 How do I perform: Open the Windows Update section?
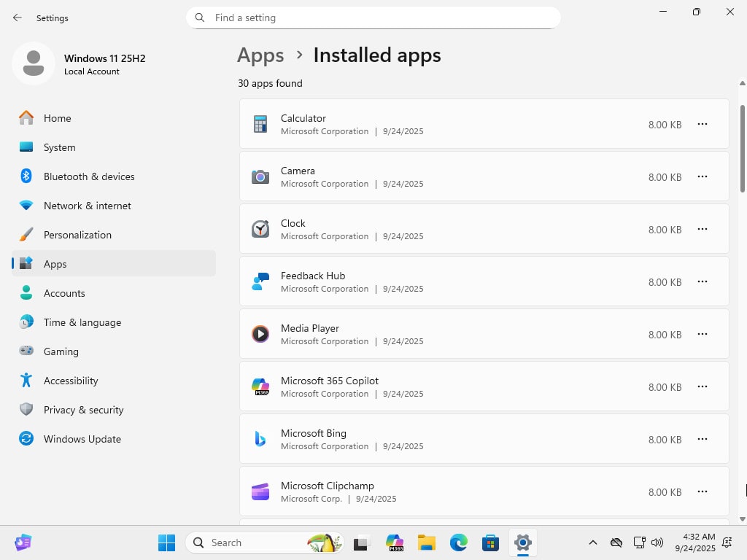click(82, 439)
